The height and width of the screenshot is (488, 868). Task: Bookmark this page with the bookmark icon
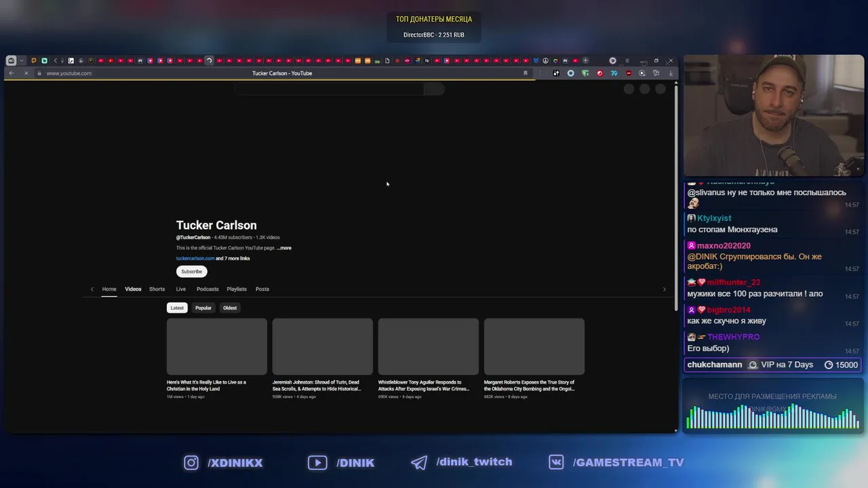(526, 73)
